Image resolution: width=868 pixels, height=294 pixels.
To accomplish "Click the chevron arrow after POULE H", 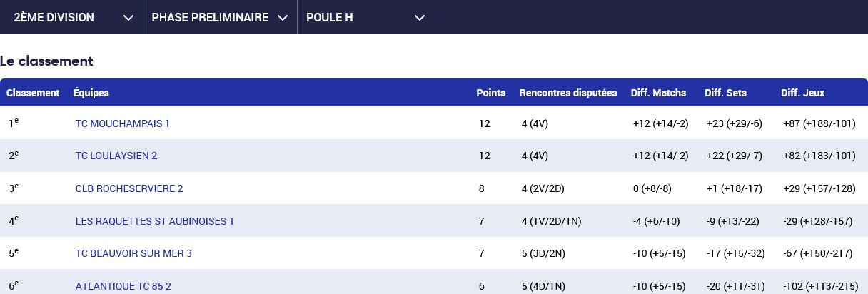I will click(420, 18).
